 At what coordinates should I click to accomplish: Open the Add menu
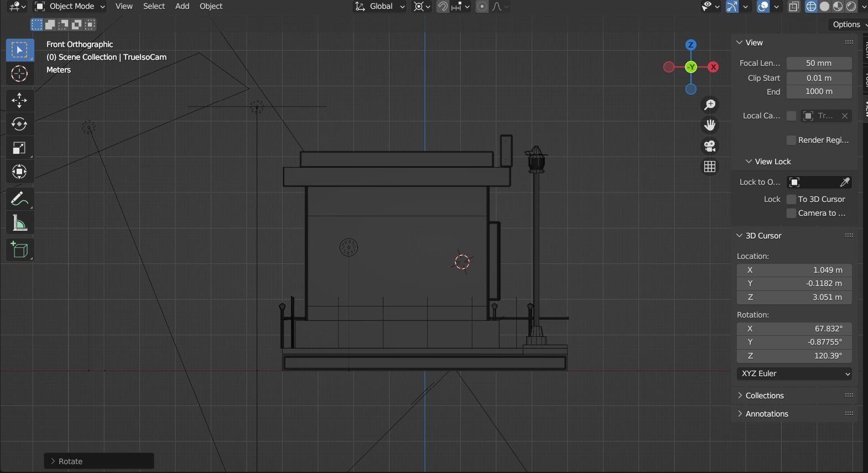(182, 7)
